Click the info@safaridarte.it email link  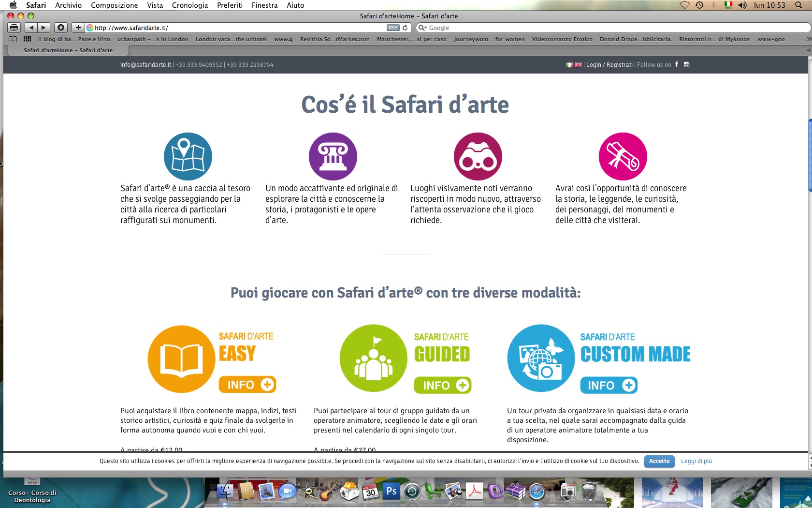145,65
